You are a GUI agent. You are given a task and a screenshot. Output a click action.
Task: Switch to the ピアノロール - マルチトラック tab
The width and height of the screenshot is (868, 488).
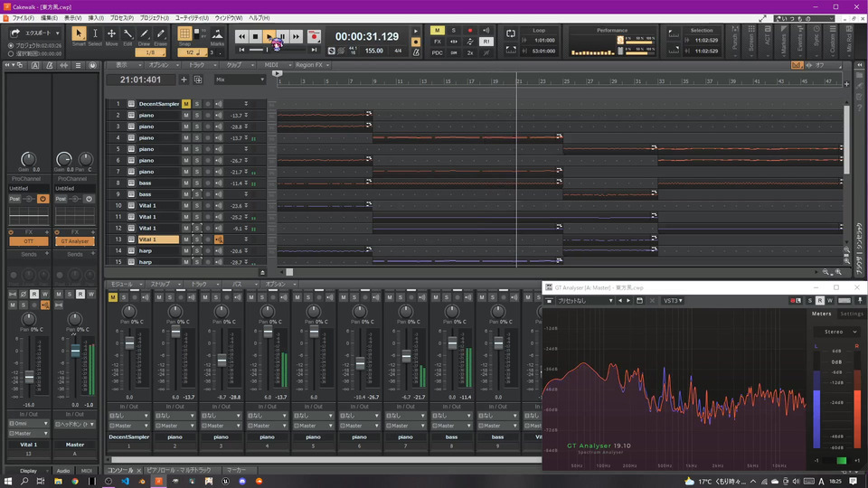click(179, 471)
